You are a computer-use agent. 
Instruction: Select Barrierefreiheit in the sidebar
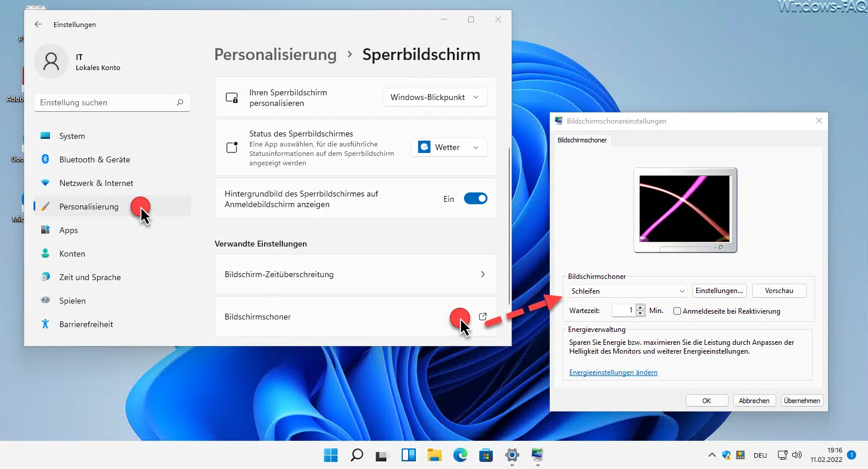(86, 324)
